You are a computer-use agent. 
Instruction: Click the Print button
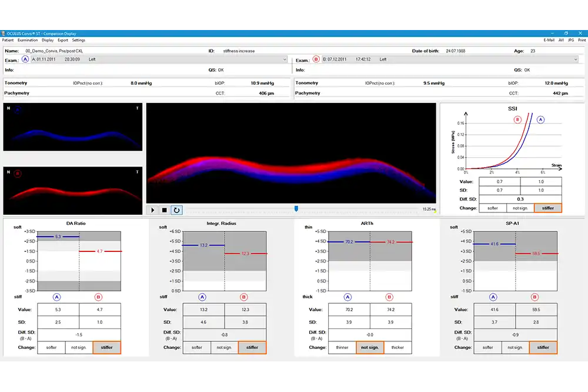[x=582, y=40]
